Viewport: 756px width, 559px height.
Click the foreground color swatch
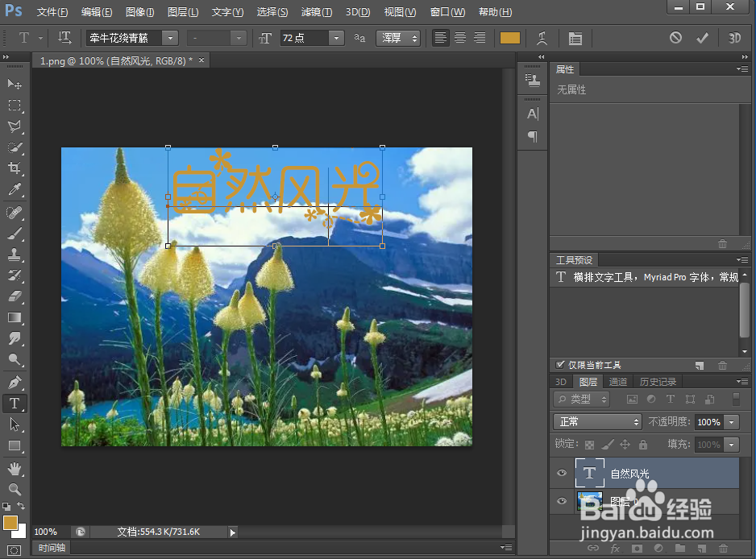[x=10, y=523]
